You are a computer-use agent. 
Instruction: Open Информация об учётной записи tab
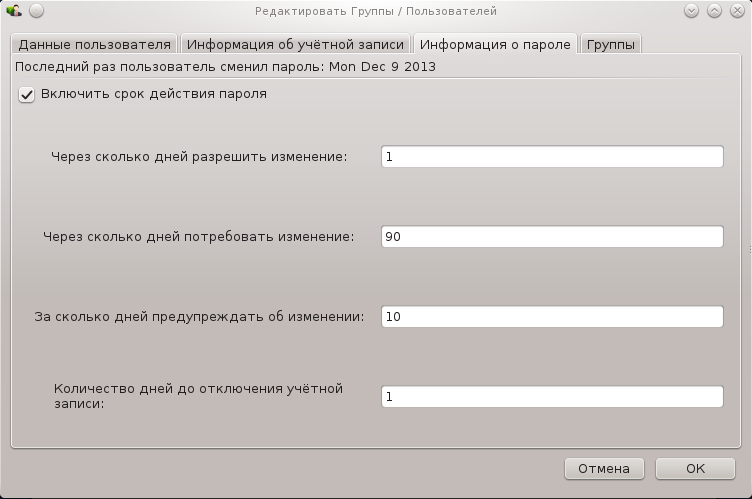tap(295, 44)
